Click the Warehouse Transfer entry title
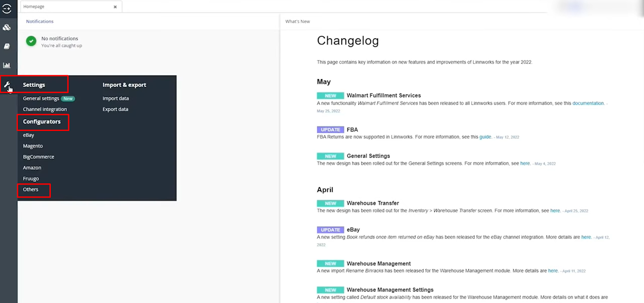The image size is (644, 303). (x=373, y=203)
